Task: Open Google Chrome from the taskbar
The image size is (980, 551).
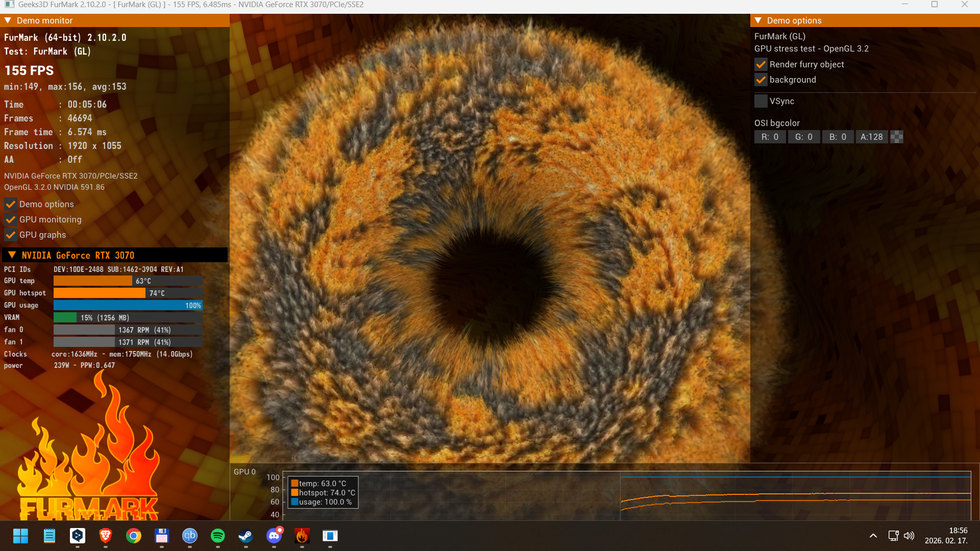Action: (134, 536)
